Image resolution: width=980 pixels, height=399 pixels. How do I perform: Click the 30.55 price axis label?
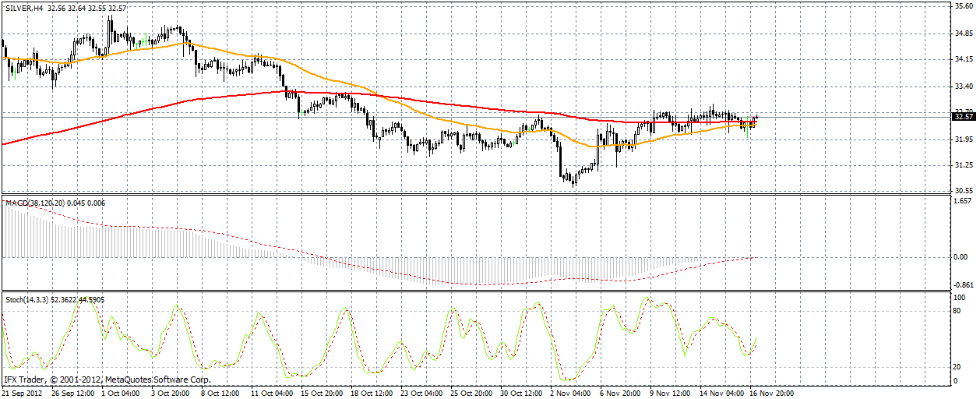click(964, 191)
